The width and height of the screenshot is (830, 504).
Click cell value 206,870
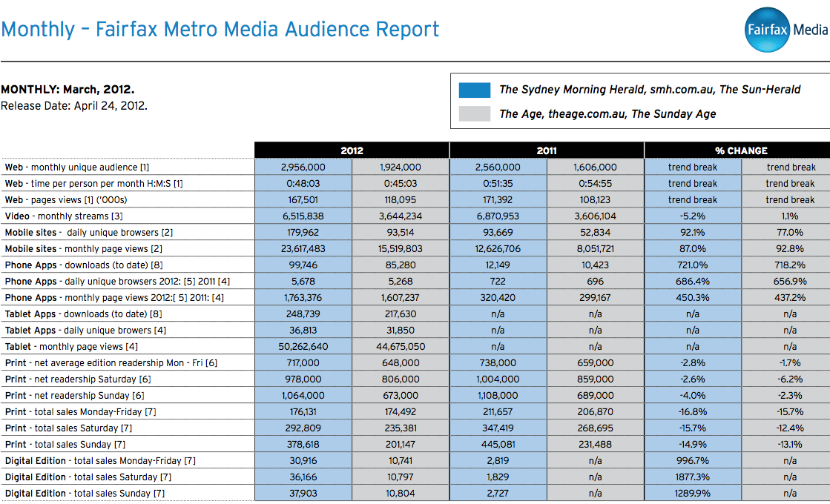point(595,412)
